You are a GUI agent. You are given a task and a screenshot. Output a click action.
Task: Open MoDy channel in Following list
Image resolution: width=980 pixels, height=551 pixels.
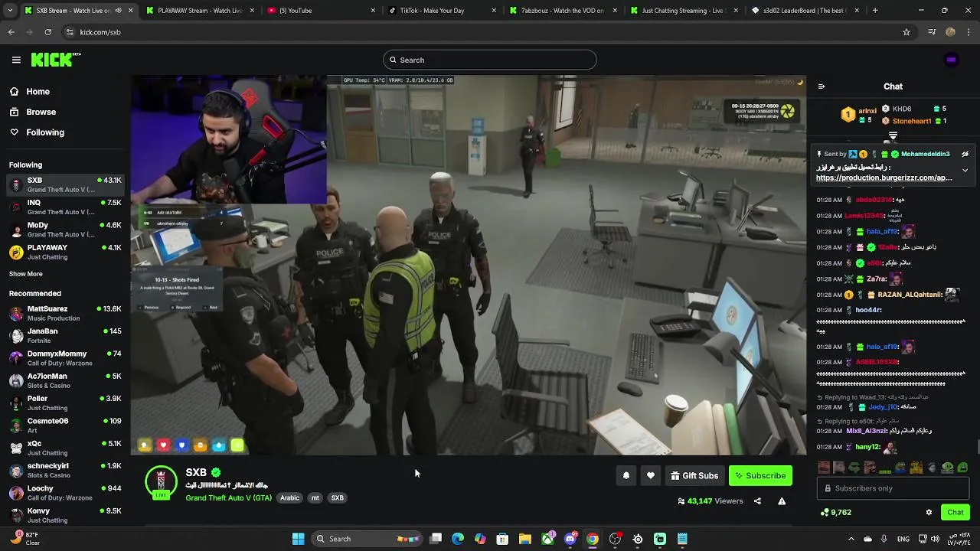tap(65, 230)
